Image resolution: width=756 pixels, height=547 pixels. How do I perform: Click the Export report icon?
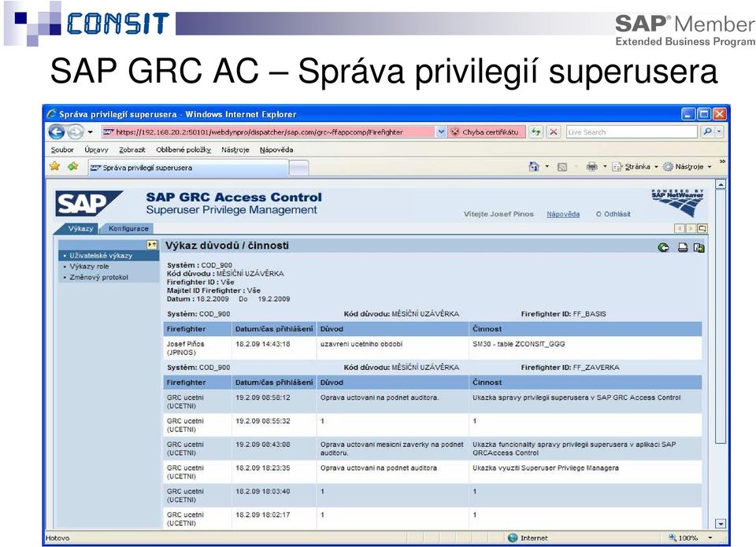[x=699, y=248]
